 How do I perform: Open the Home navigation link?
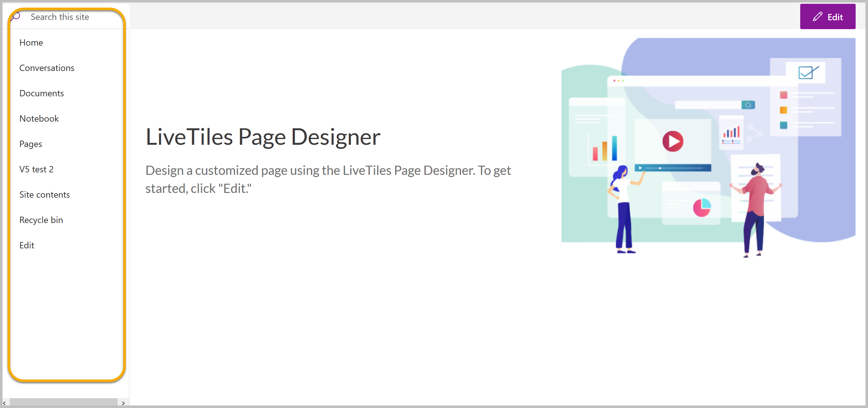31,42
